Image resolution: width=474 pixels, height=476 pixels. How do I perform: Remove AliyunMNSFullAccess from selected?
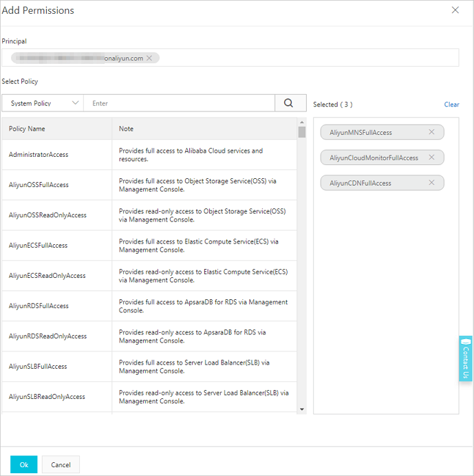431,132
